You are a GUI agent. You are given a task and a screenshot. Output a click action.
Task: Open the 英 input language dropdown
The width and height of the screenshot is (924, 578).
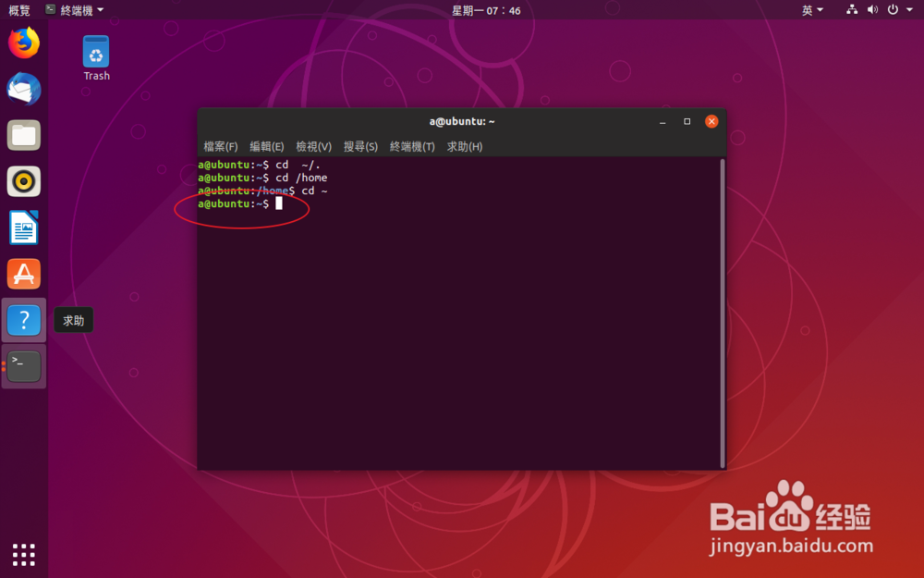(812, 10)
